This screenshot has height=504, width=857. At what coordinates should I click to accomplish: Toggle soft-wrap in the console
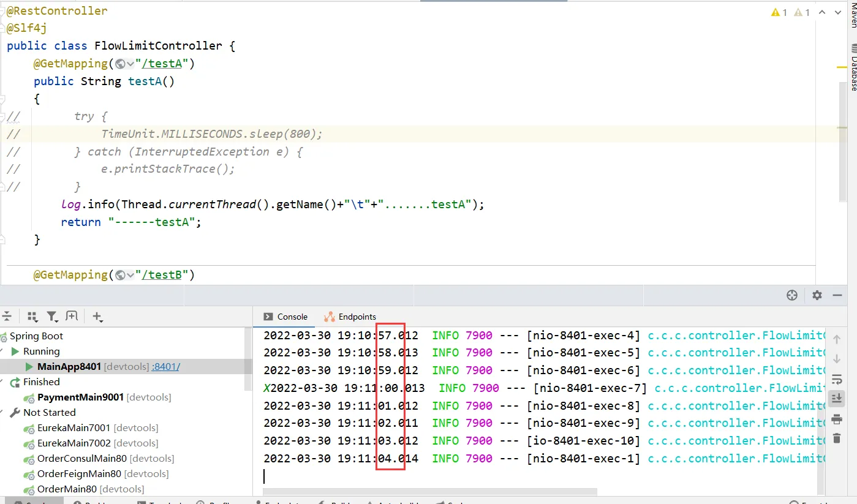point(837,380)
